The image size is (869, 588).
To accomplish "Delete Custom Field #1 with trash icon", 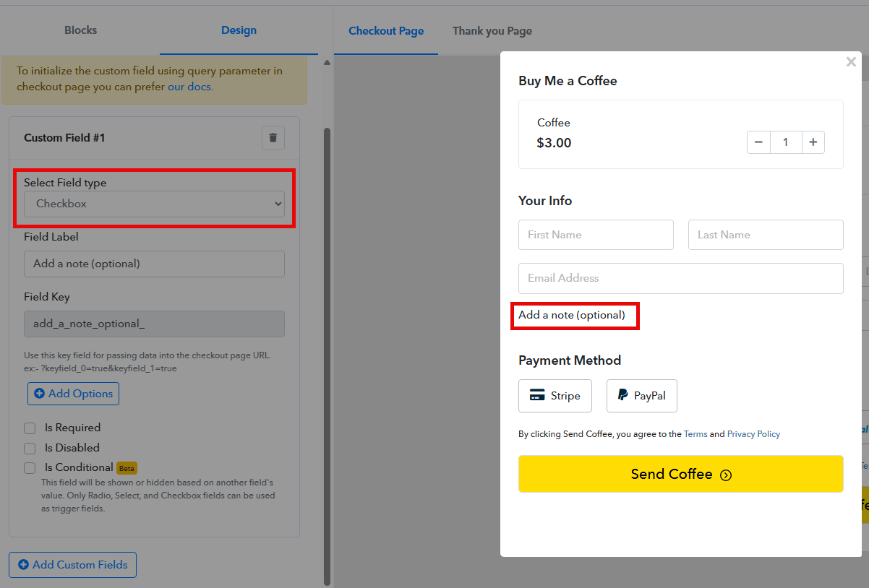I will click(x=273, y=138).
